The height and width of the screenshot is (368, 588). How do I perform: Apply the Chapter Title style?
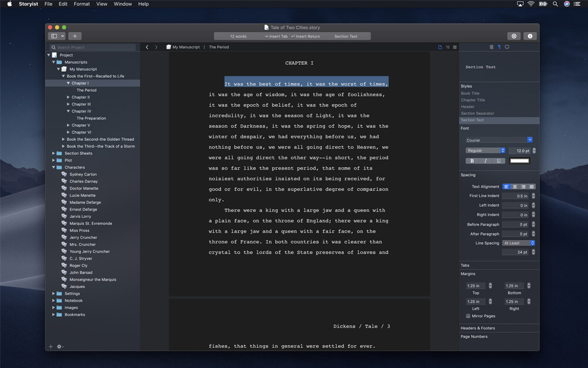pos(473,100)
